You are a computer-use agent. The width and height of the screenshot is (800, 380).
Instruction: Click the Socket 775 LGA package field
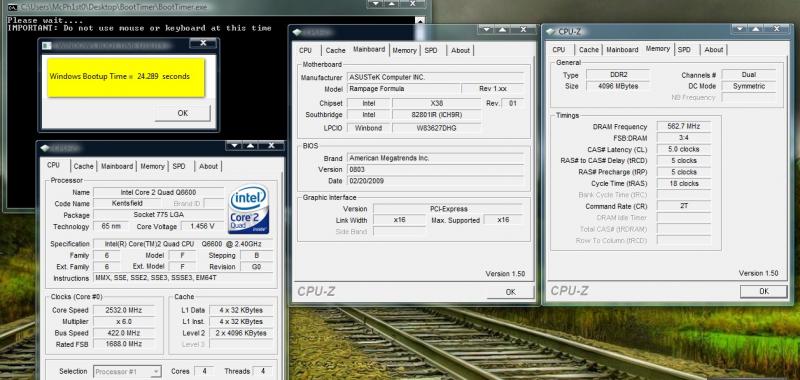159,215
